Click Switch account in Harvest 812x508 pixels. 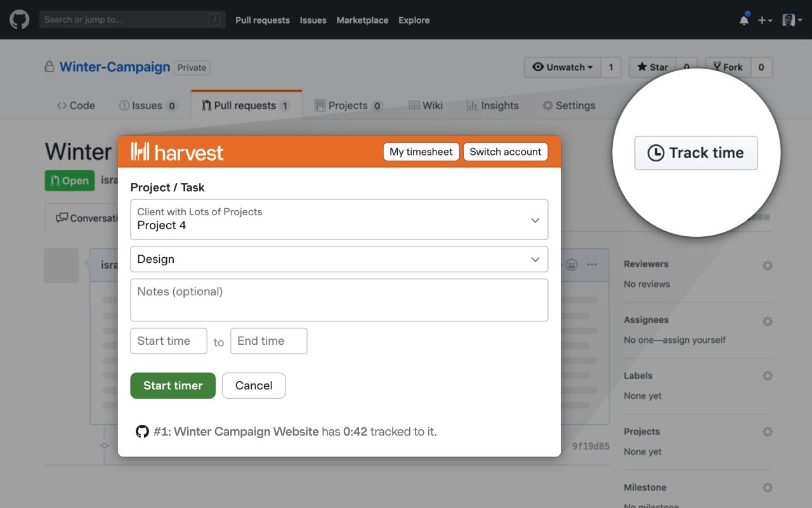click(x=506, y=152)
